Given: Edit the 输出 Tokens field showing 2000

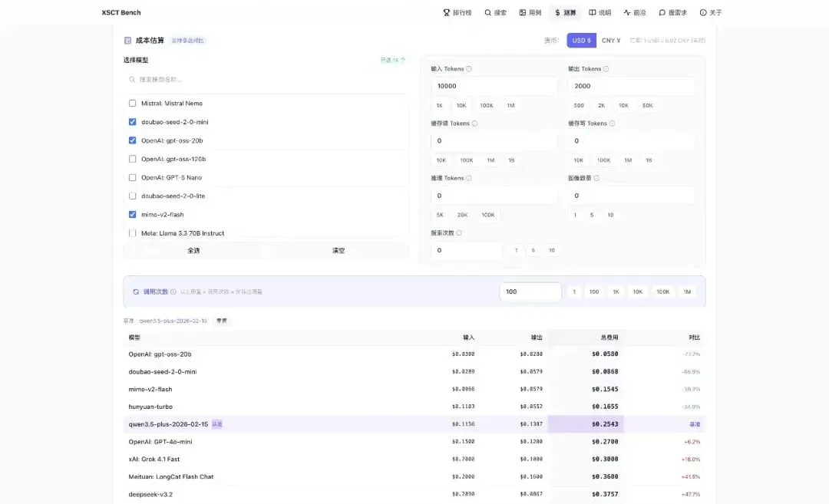Looking at the screenshot, I should pyautogui.click(x=631, y=86).
